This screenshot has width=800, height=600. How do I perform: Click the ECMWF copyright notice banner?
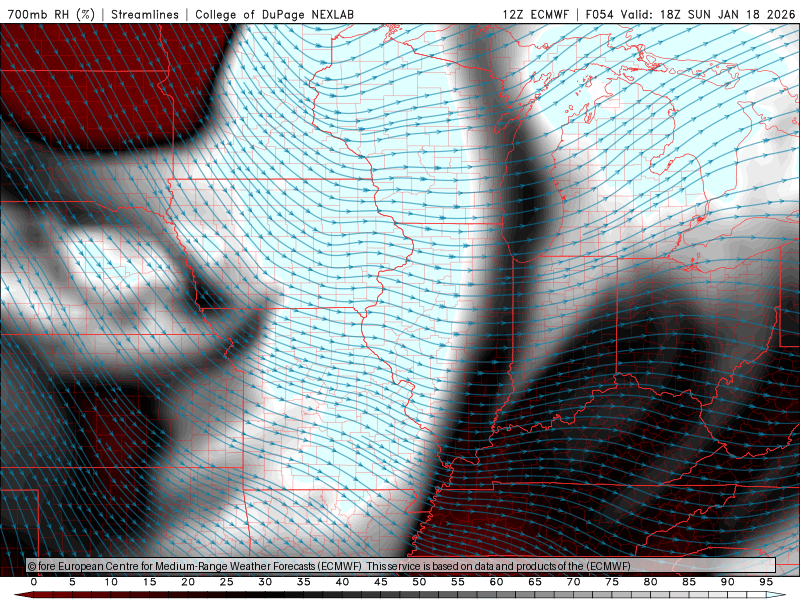(401, 565)
